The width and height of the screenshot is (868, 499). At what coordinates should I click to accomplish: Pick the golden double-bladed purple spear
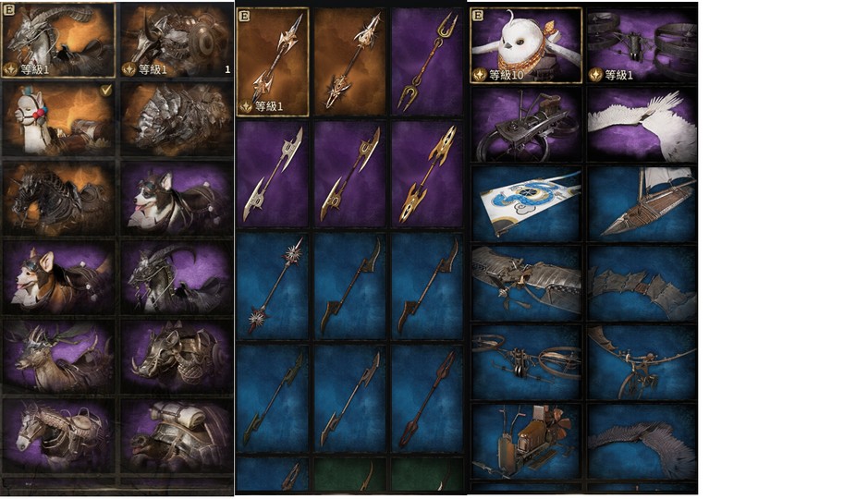pyautogui.click(x=427, y=174)
